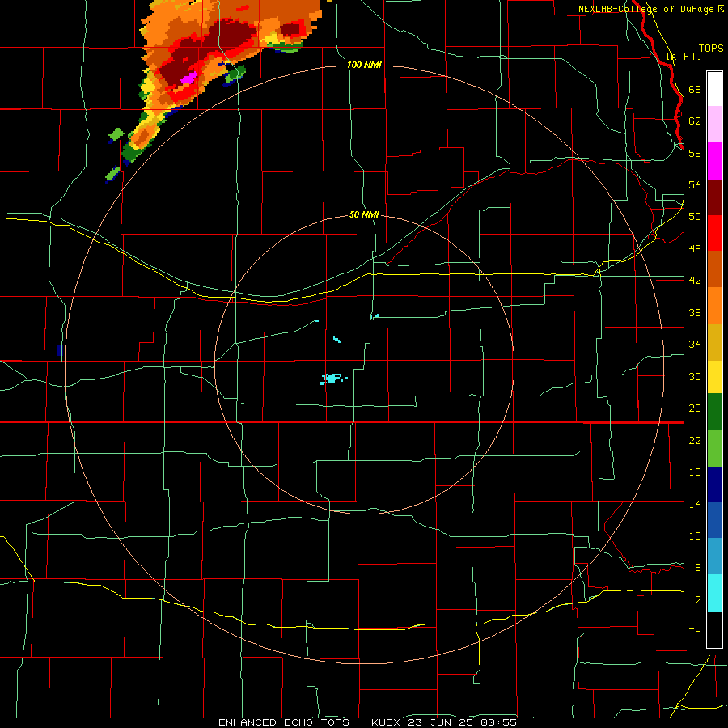Click the magenta legend swatch

coord(714,161)
